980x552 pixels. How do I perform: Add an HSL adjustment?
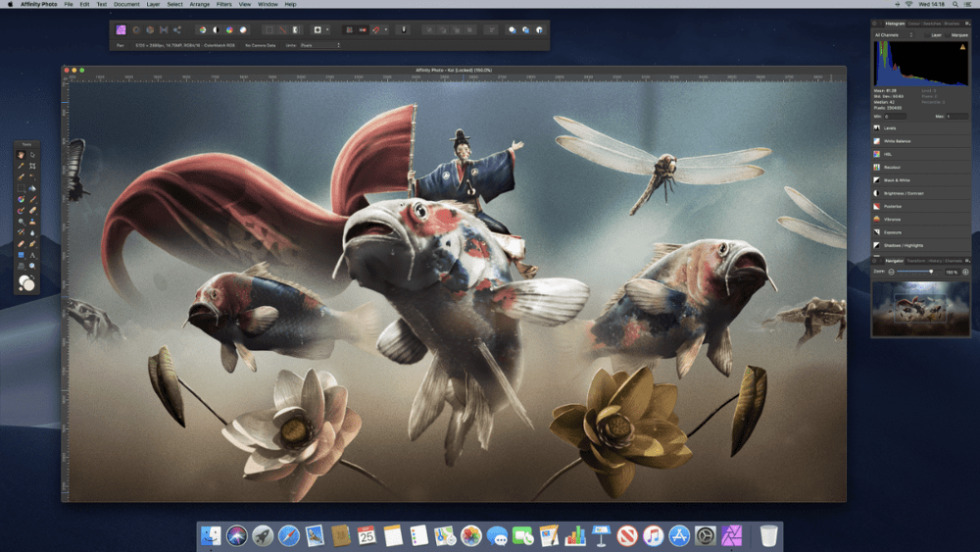tap(921, 154)
